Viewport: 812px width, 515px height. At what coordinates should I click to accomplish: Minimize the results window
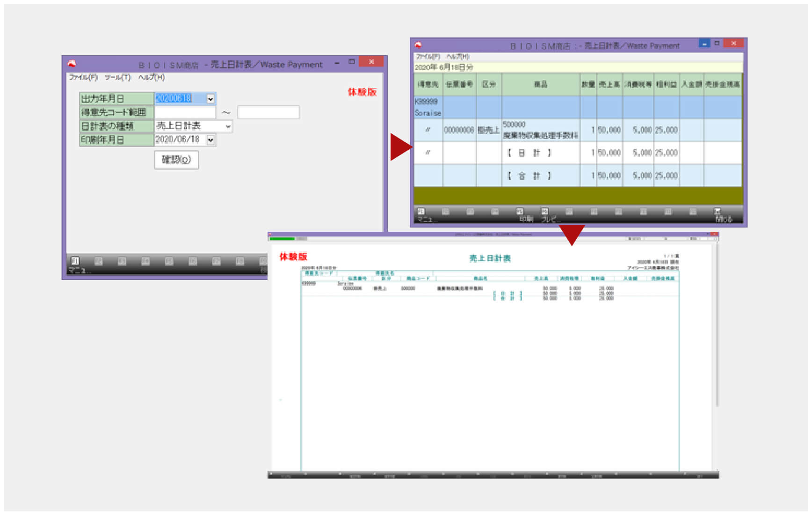coord(704,43)
